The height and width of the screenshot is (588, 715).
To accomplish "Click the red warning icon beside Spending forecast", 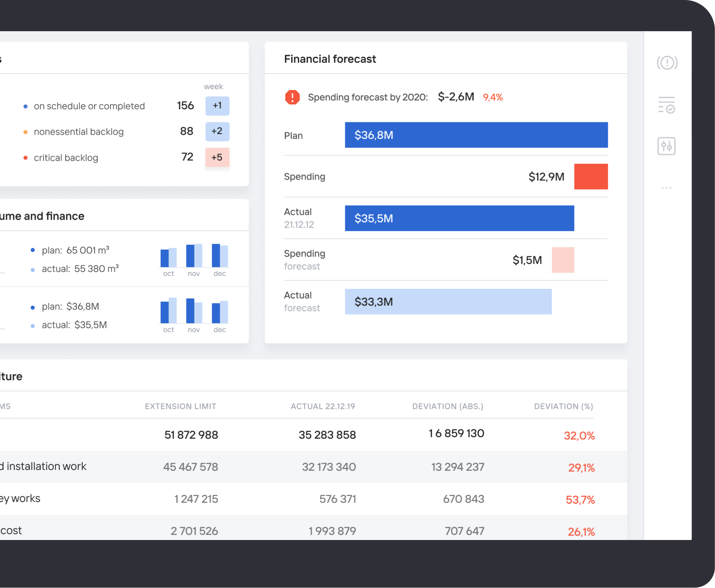I will click(x=292, y=97).
